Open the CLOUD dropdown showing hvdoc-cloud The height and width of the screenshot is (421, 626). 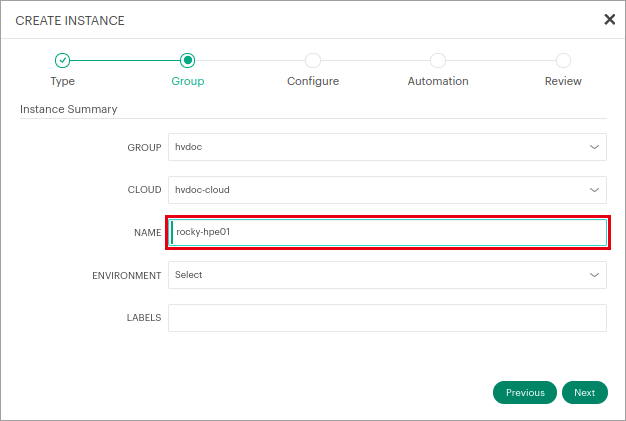click(387, 190)
